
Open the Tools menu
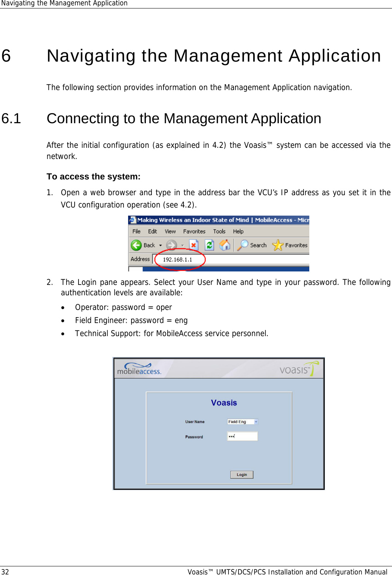click(x=219, y=231)
